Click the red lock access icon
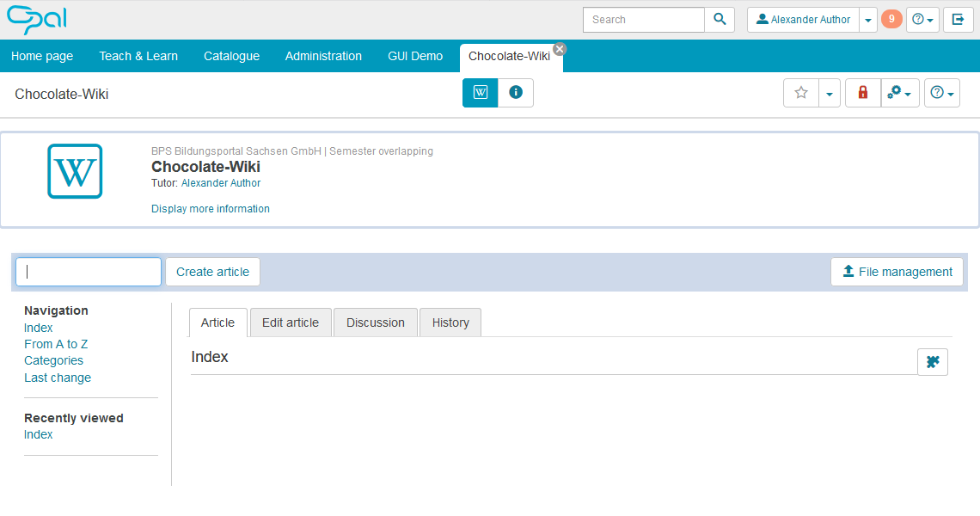 (863, 93)
